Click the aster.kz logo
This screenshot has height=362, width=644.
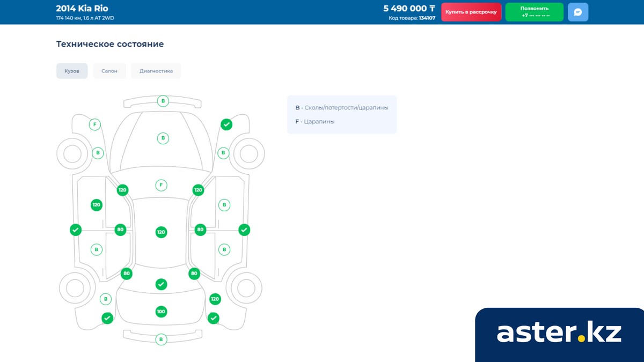point(559,333)
